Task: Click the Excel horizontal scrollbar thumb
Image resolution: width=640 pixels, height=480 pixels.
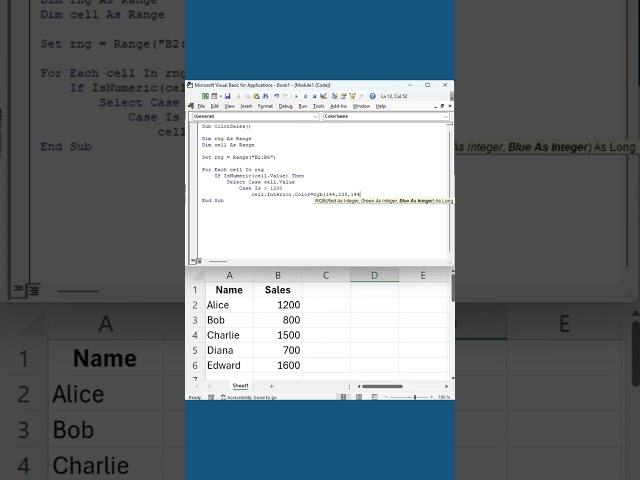Action: click(x=382, y=386)
